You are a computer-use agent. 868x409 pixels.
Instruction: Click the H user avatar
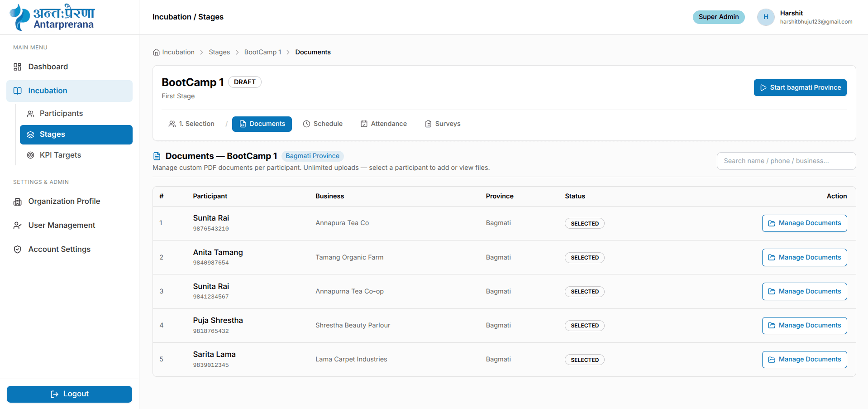(x=766, y=17)
